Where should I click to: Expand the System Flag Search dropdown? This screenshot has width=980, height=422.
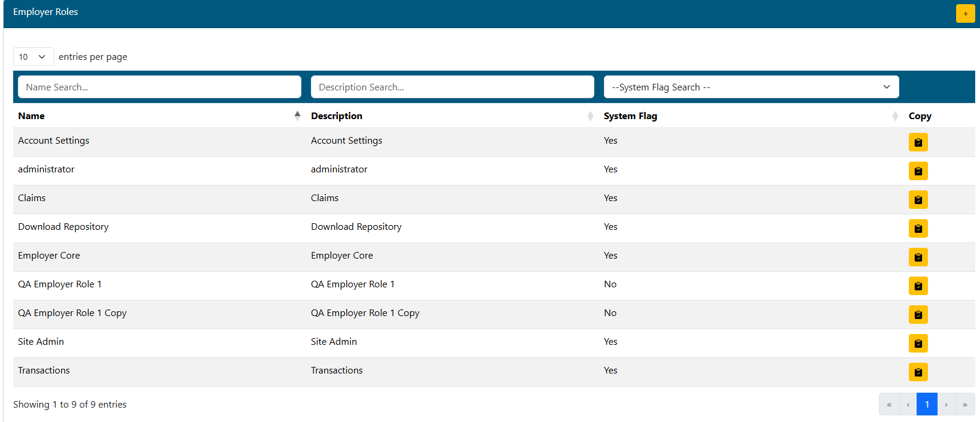(x=751, y=87)
